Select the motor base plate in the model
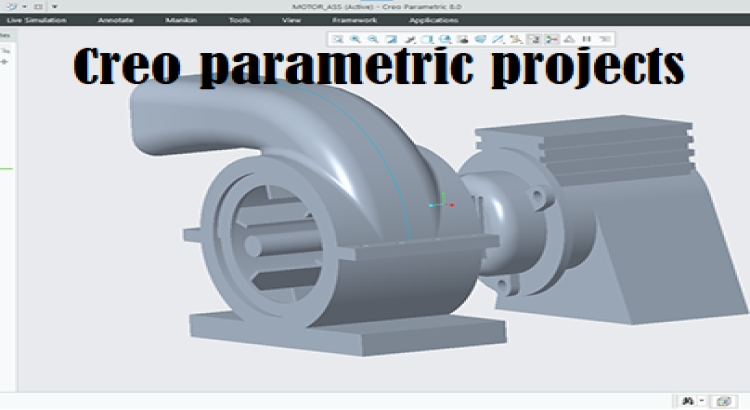 coord(364,335)
